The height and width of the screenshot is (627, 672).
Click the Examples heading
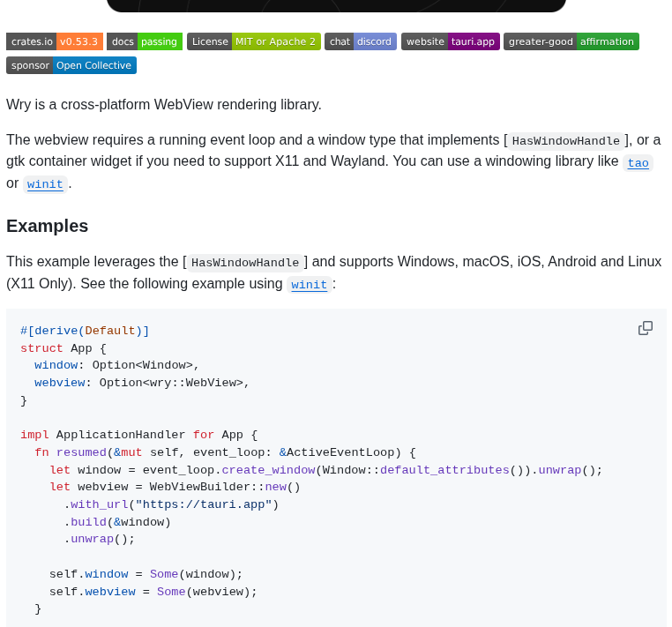point(48,226)
